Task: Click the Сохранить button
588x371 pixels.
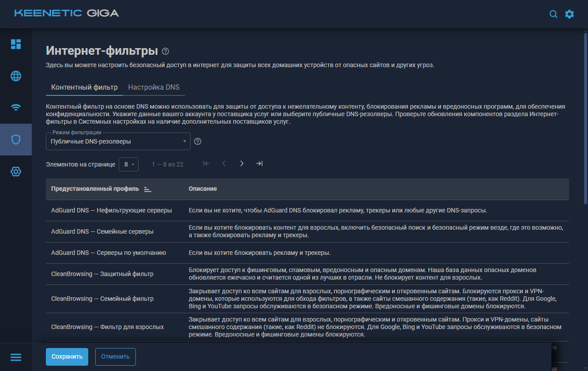Action: tap(67, 357)
